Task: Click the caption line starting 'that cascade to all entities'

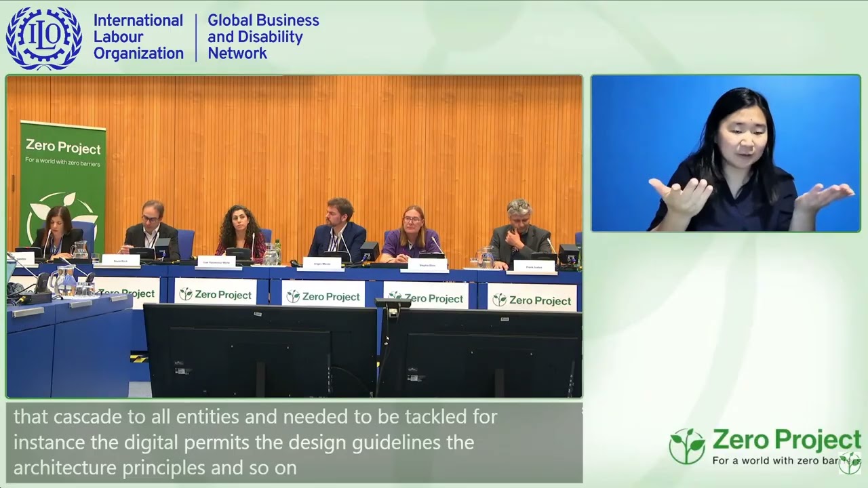Action: click(256, 416)
